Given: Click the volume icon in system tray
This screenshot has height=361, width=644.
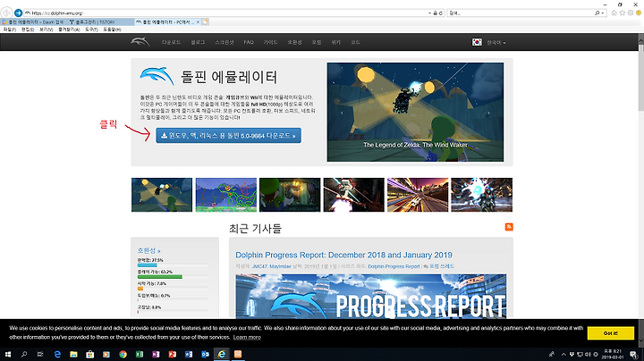Looking at the screenshot, I should (x=588, y=355).
